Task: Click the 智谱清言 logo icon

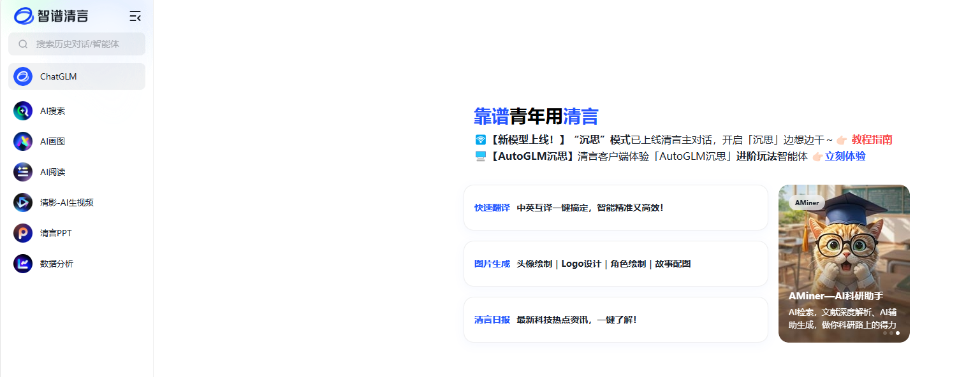Action: [24, 16]
